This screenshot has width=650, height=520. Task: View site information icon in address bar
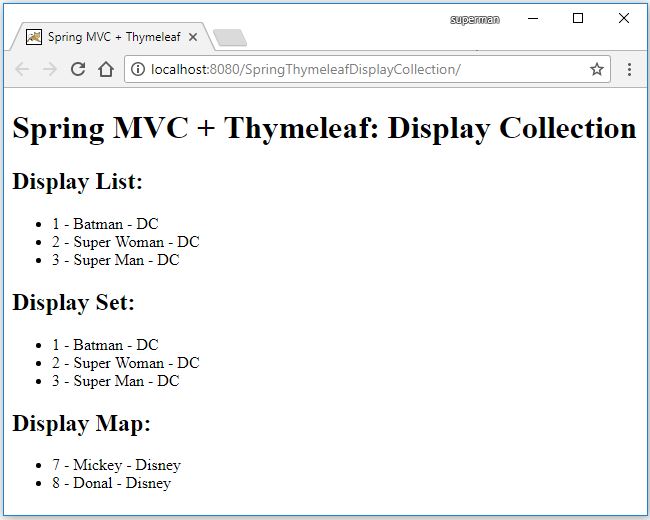tap(138, 69)
